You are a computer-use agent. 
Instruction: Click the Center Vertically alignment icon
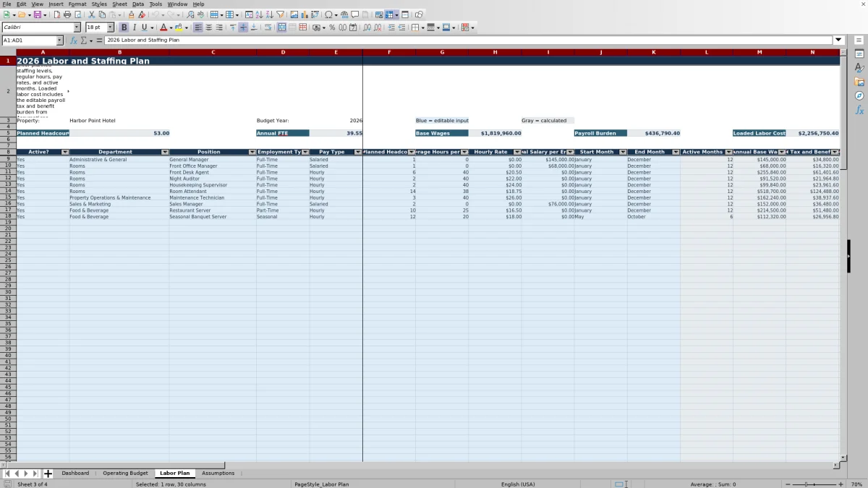(x=243, y=27)
